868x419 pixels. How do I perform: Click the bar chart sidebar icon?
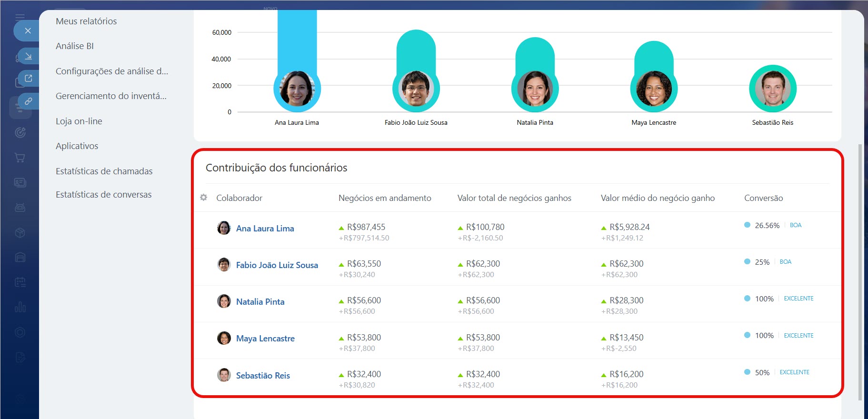click(x=20, y=307)
